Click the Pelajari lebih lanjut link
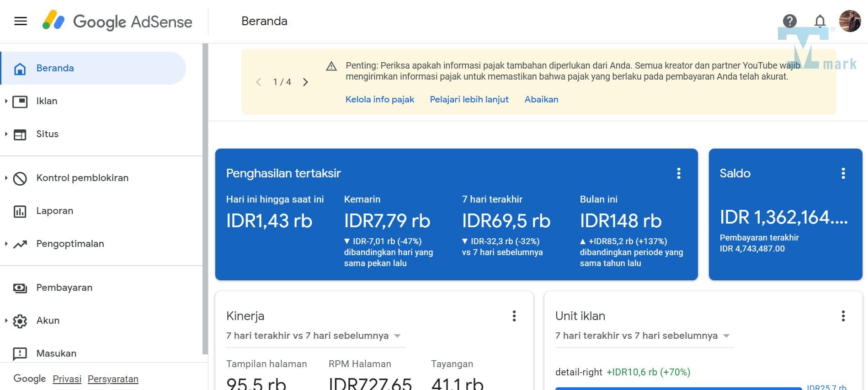Screen dimensions: 868x390 469,99
